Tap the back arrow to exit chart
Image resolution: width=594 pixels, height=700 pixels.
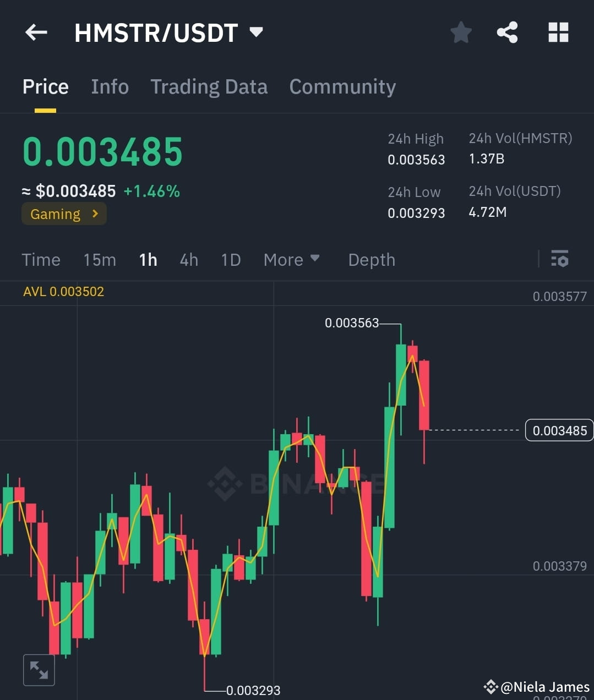tap(36, 32)
